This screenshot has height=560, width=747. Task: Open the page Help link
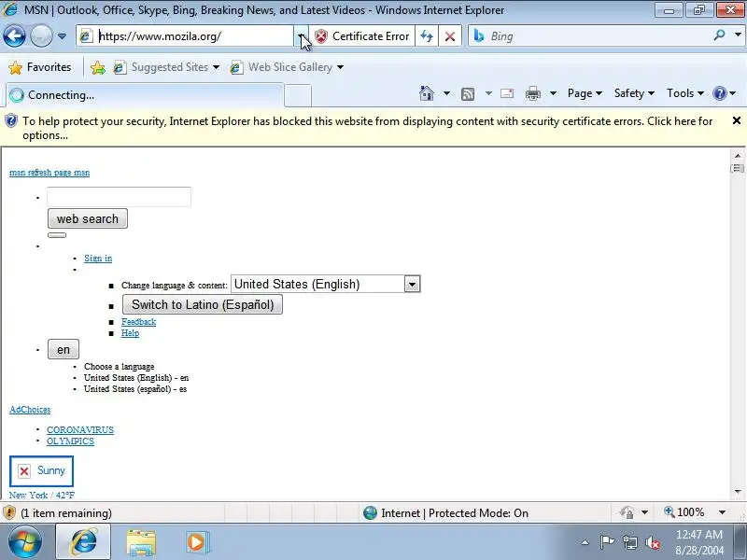[x=130, y=333]
